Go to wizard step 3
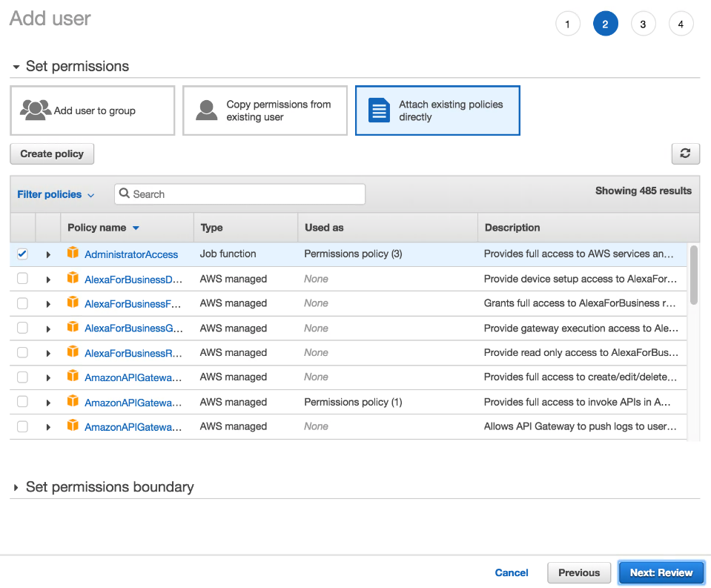 (x=643, y=24)
